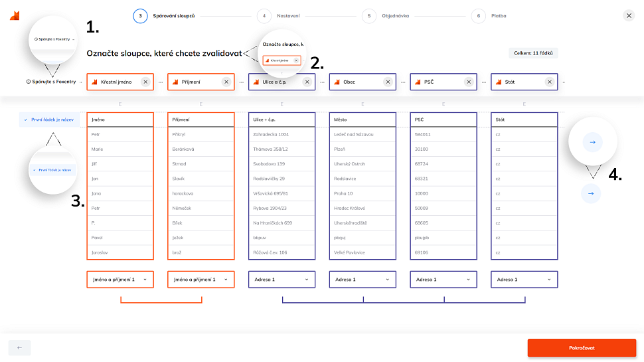Remove the Příjmení column pairing

click(226, 82)
